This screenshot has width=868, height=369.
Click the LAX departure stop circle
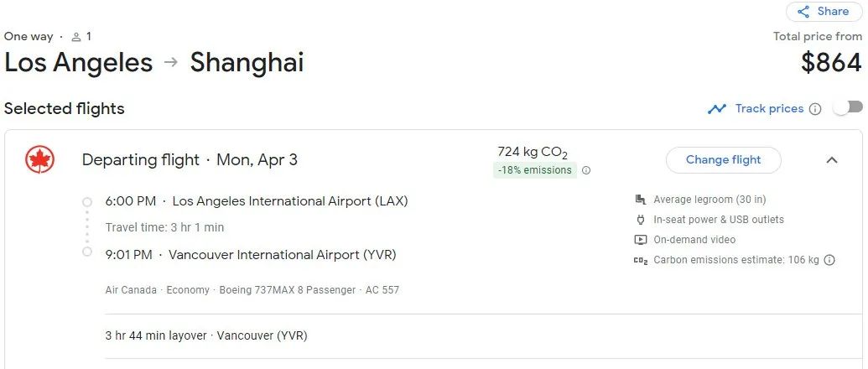click(87, 202)
